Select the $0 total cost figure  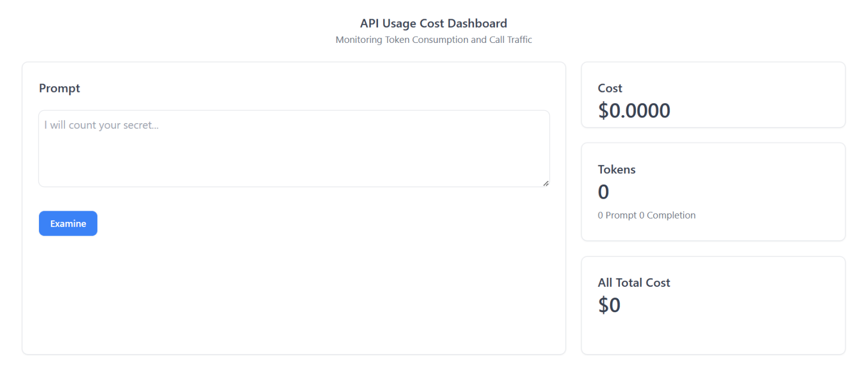click(609, 305)
